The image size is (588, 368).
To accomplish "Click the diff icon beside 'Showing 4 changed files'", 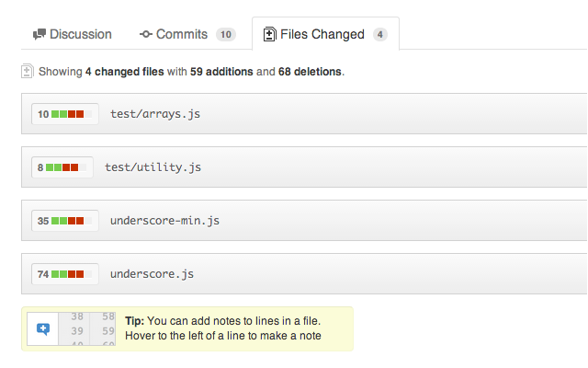I will (x=28, y=71).
